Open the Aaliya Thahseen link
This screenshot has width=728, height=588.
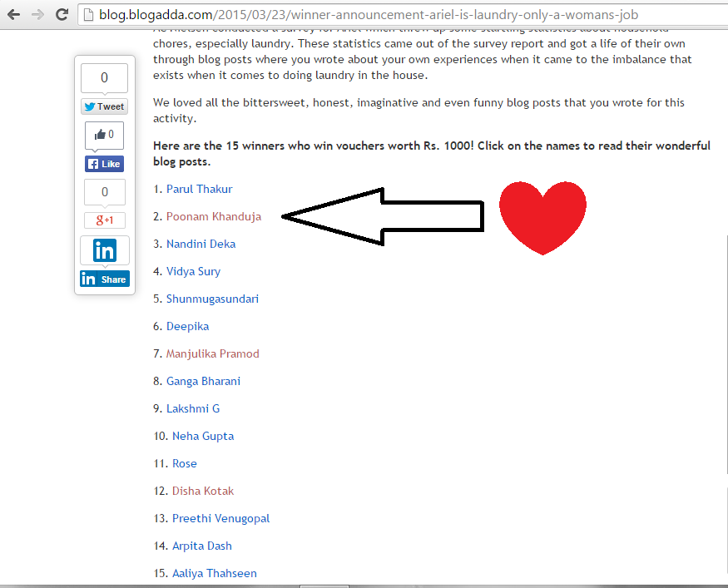click(214, 573)
